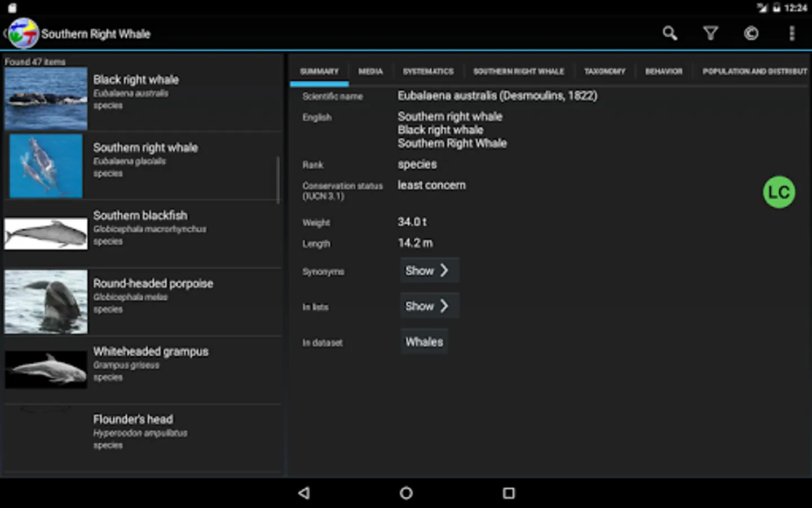Open the Android recent apps button

pyautogui.click(x=509, y=493)
